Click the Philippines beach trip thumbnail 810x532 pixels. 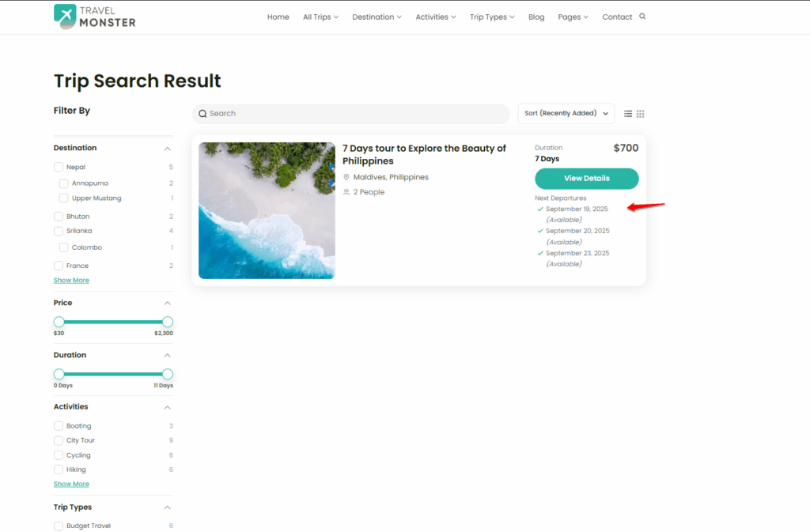267,210
